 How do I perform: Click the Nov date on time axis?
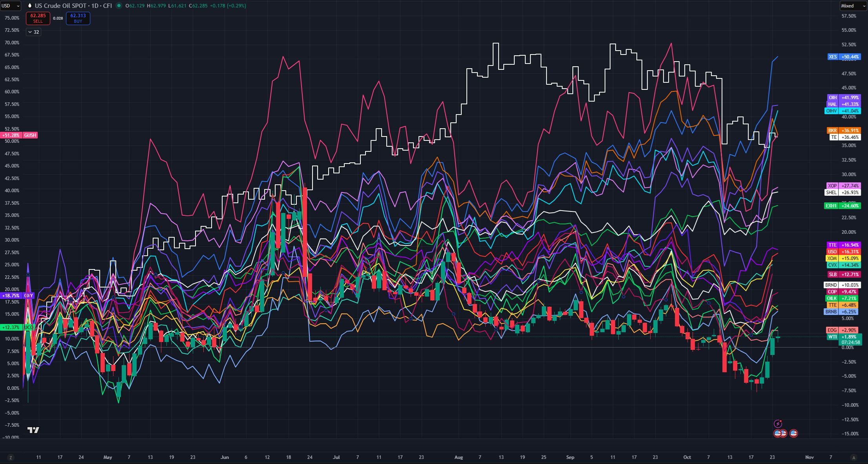(809, 457)
